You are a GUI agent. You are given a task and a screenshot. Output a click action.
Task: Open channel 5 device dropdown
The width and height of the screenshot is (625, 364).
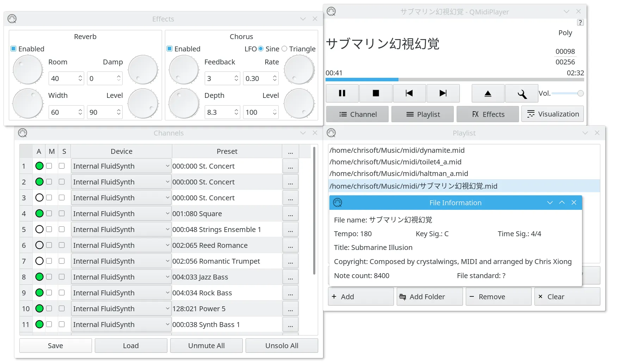click(x=121, y=230)
